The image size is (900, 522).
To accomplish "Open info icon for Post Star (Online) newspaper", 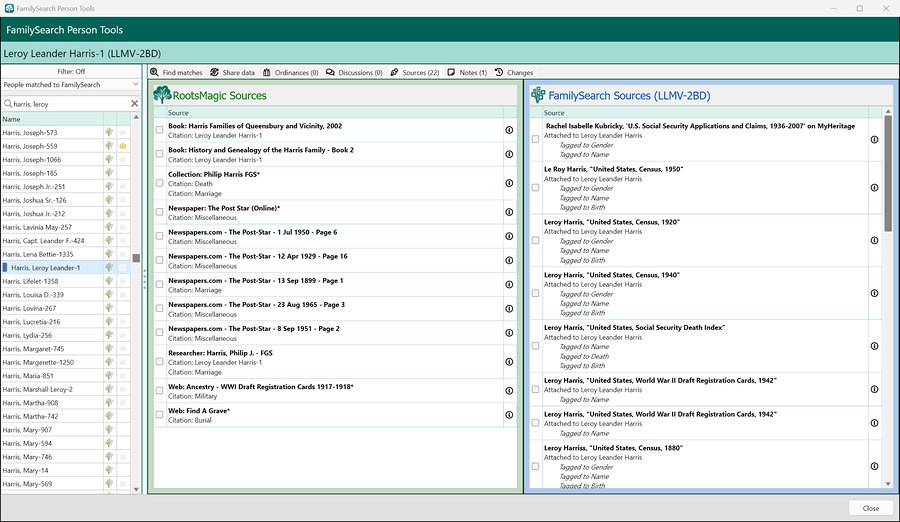I will point(509,212).
